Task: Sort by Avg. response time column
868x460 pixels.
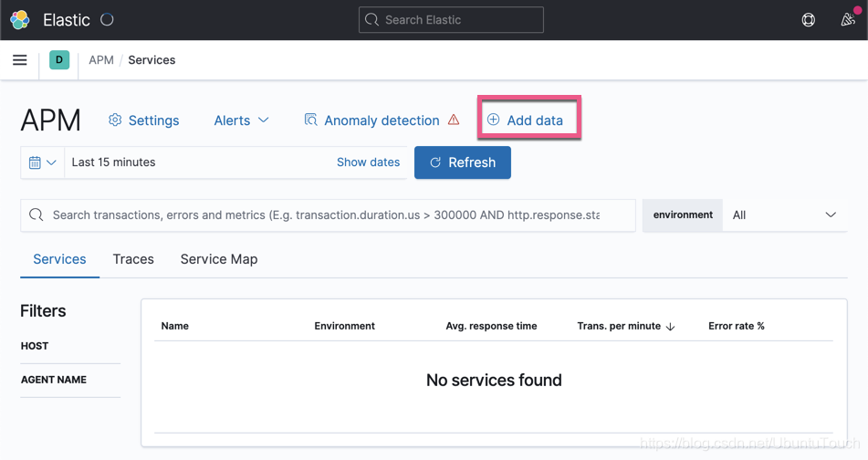Action: click(492, 326)
